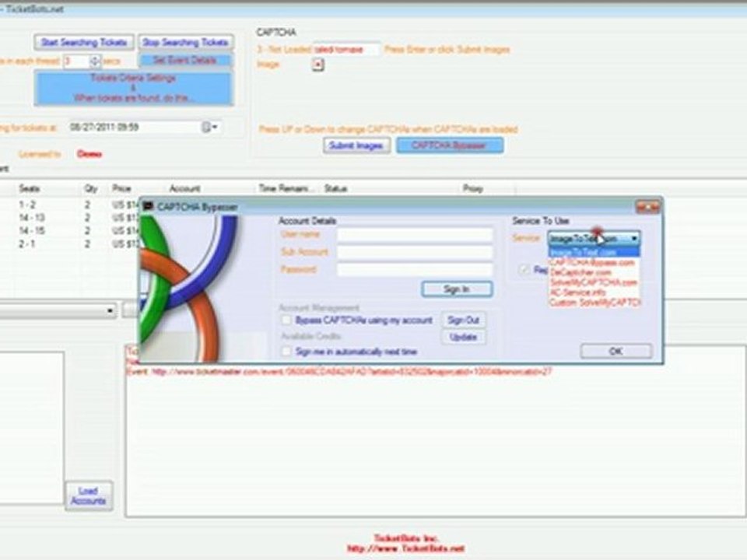747x560 pixels.
Task: Open the www.TicketBots.net link at bottom
Action: (406, 548)
